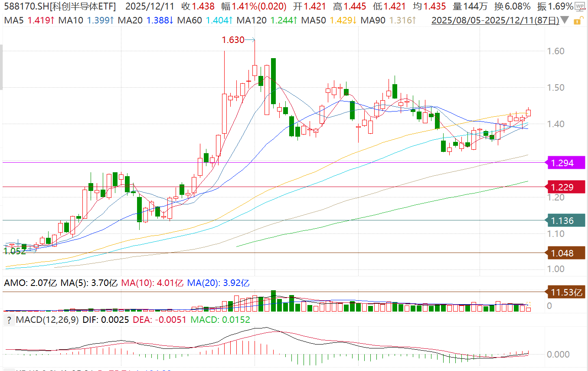Click the latest candlestick on the chart
This screenshot has height=371, width=588.
(x=528, y=112)
